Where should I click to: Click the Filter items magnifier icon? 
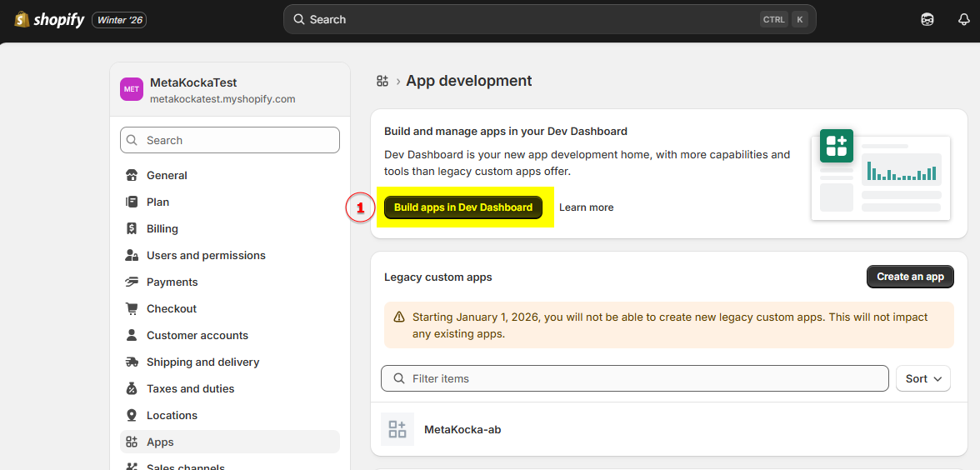[x=398, y=378]
